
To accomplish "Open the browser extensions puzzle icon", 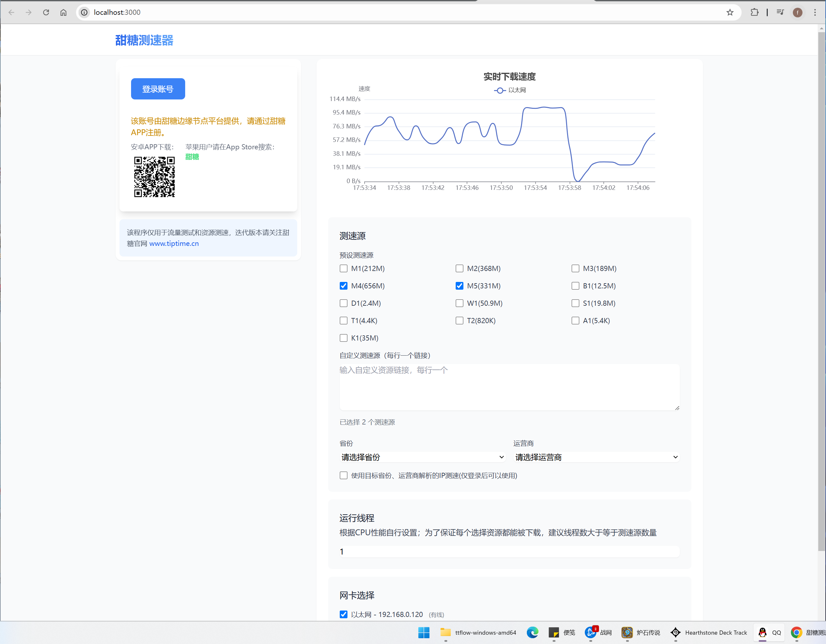I will pyautogui.click(x=754, y=13).
